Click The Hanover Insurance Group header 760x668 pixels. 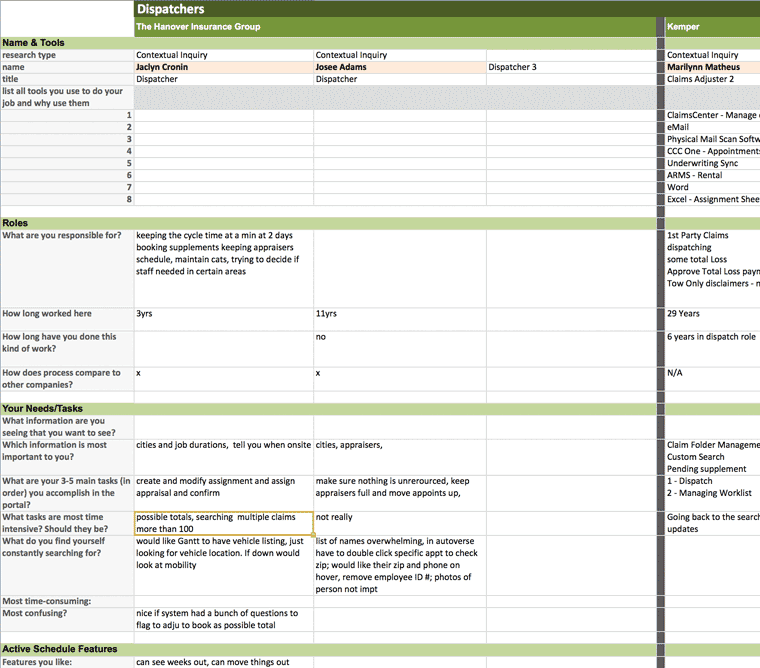click(395, 27)
